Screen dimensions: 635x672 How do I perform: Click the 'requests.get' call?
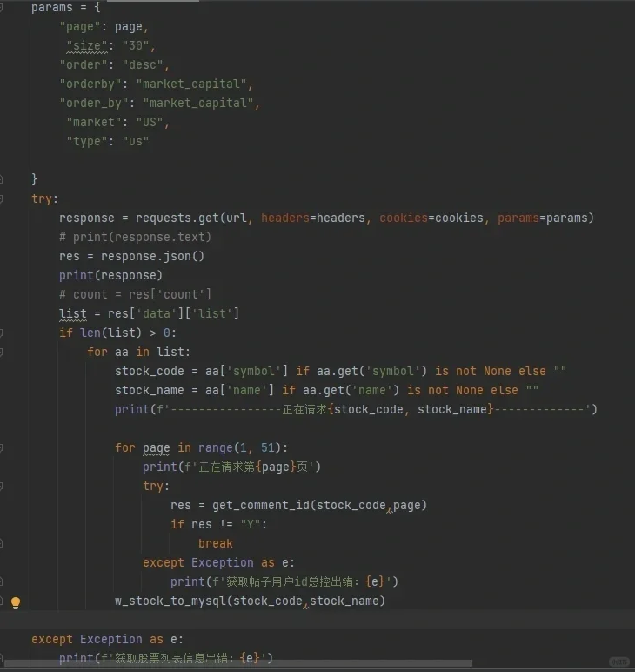[177, 218]
